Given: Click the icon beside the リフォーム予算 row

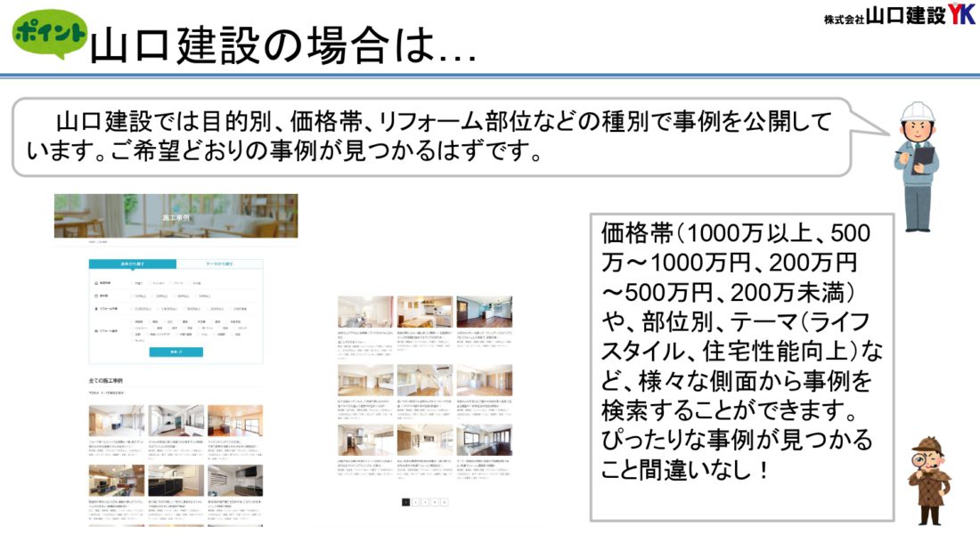Looking at the screenshot, I should (x=95, y=308).
